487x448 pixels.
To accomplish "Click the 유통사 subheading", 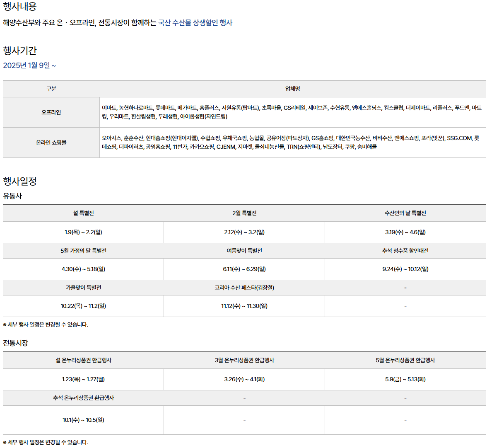I will (12, 196).
